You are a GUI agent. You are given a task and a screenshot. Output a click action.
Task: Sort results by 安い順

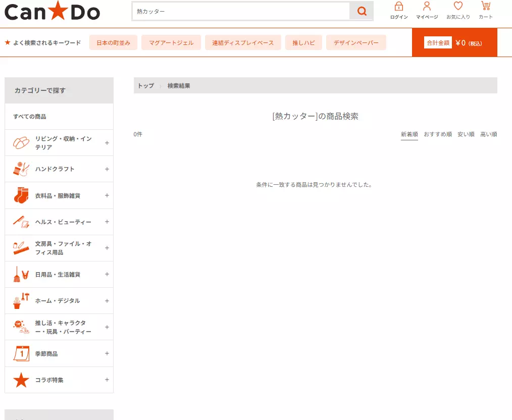point(466,134)
